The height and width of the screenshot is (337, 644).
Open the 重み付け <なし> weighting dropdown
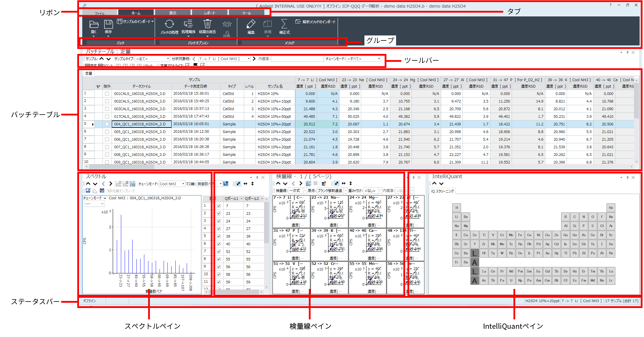pos(373,191)
